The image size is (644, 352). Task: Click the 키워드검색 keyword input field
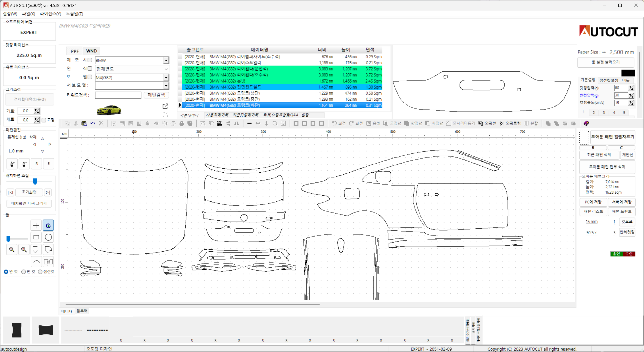(118, 95)
